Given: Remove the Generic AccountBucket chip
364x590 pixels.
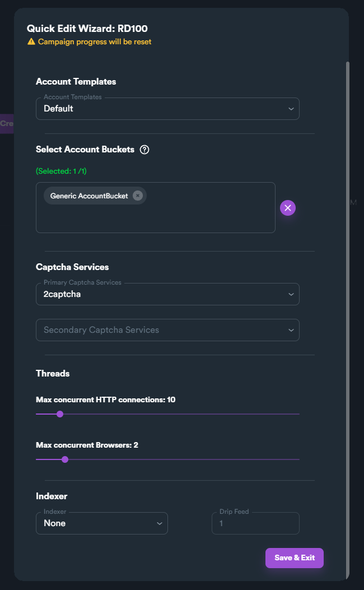Looking at the screenshot, I should (138, 196).
